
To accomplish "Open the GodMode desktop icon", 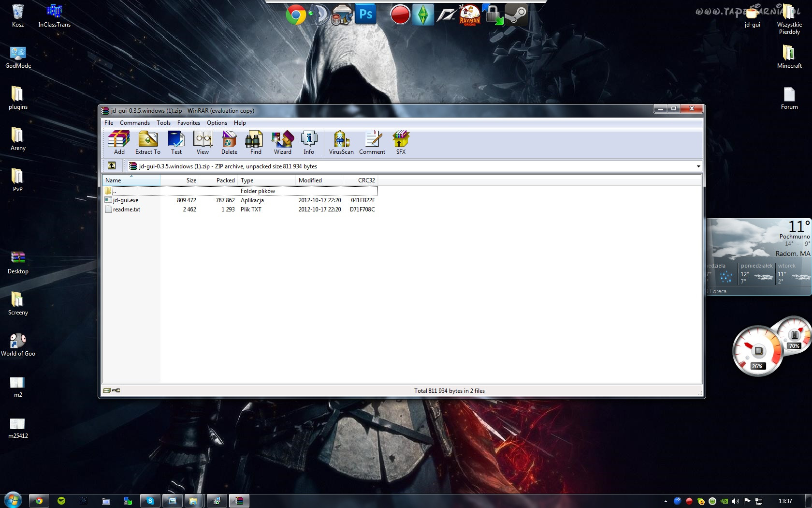I will pos(18,57).
